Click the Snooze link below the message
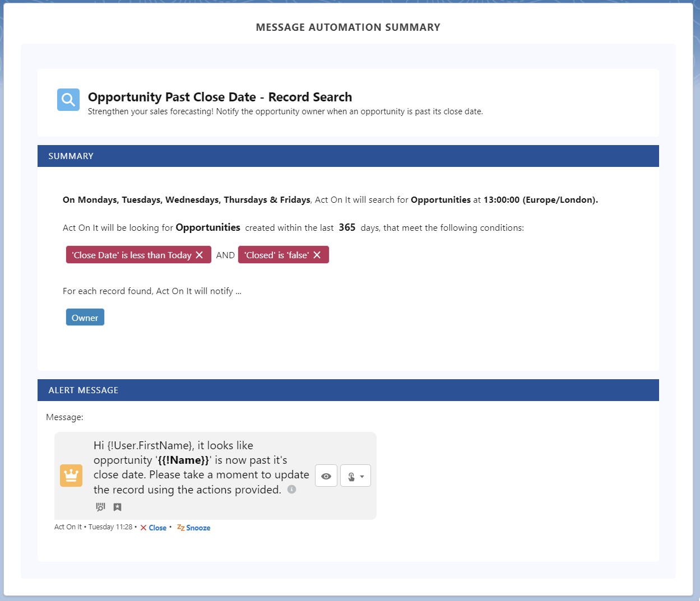This screenshot has height=601, width=700. (x=198, y=528)
